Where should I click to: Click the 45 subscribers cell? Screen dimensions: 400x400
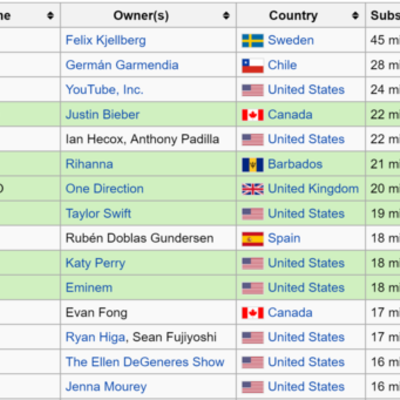click(383, 40)
